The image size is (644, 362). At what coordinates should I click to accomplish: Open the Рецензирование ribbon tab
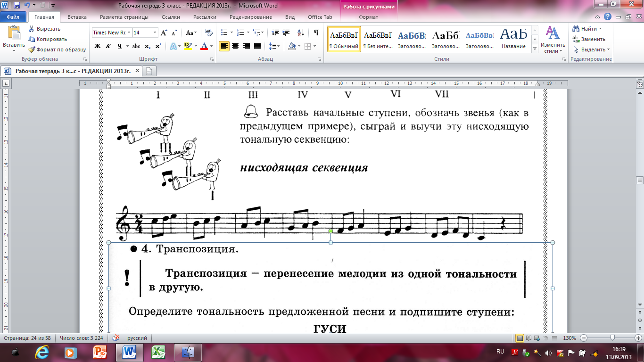pyautogui.click(x=250, y=17)
